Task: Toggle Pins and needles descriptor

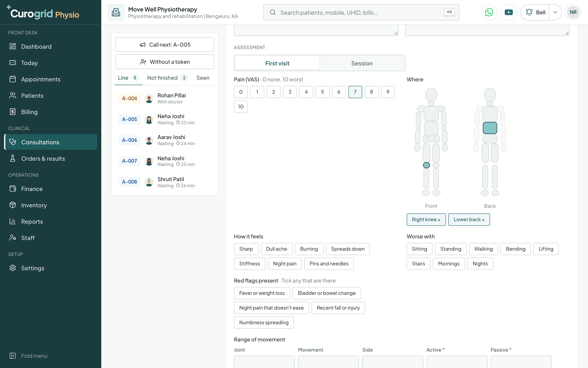Action: (x=329, y=264)
